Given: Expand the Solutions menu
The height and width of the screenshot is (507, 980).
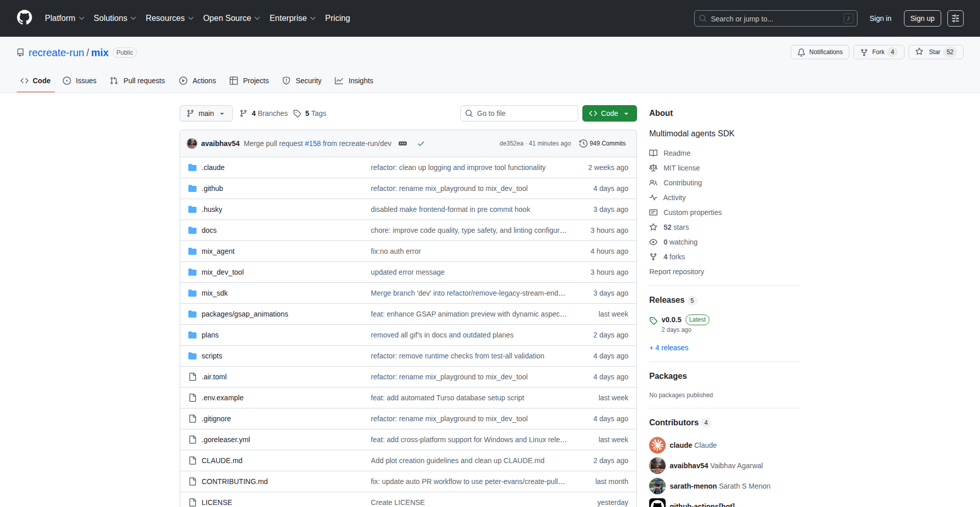Looking at the screenshot, I should pyautogui.click(x=115, y=18).
